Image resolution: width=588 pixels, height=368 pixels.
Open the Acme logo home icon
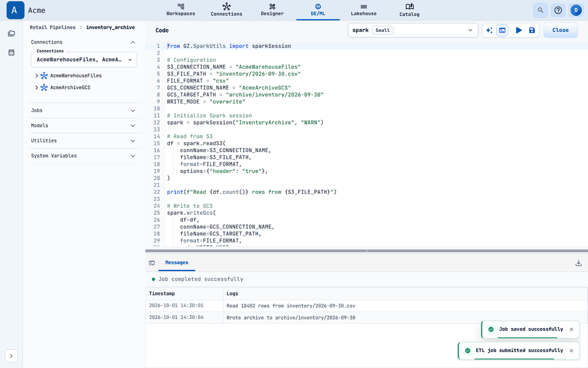click(x=15, y=10)
